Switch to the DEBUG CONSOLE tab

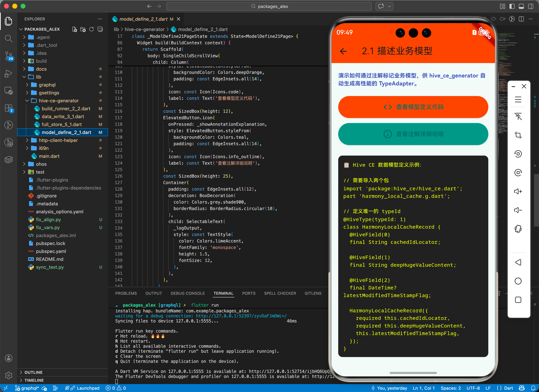188,293
